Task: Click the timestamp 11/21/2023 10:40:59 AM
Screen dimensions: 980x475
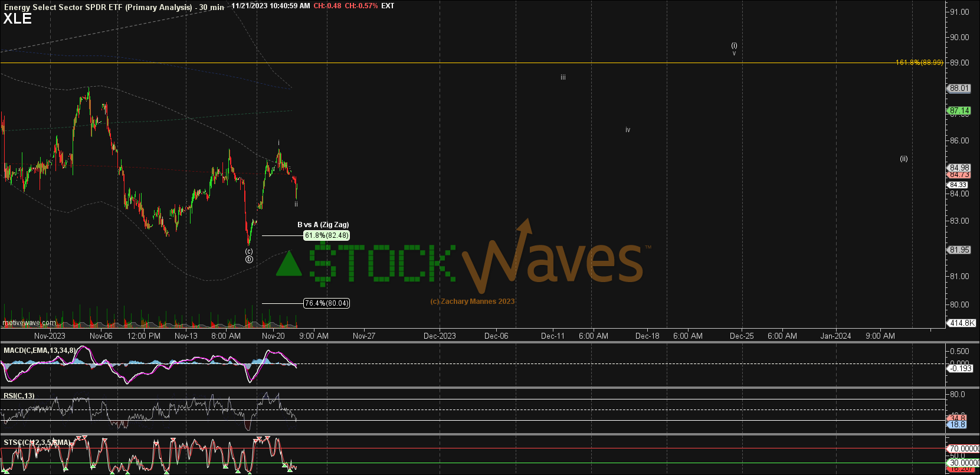Action: point(270,6)
